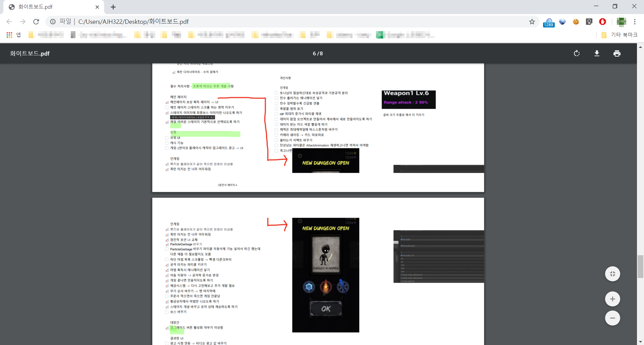Zoom out of the PDF
Viewport: 644px width, 345px height.
[x=612, y=318]
